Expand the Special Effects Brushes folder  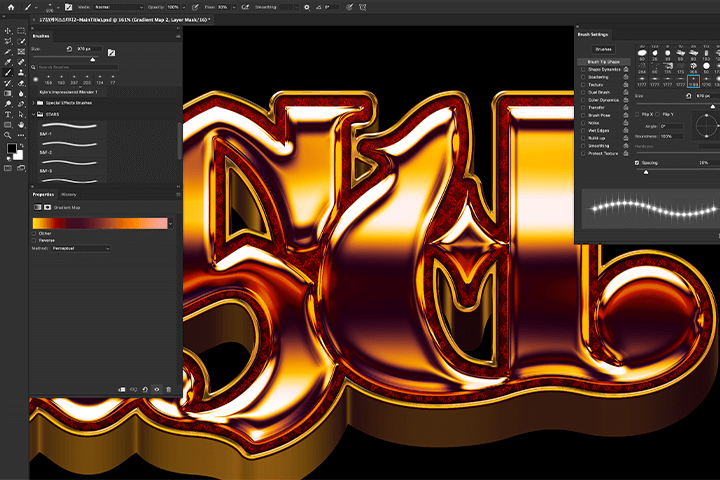coord(34,103)
